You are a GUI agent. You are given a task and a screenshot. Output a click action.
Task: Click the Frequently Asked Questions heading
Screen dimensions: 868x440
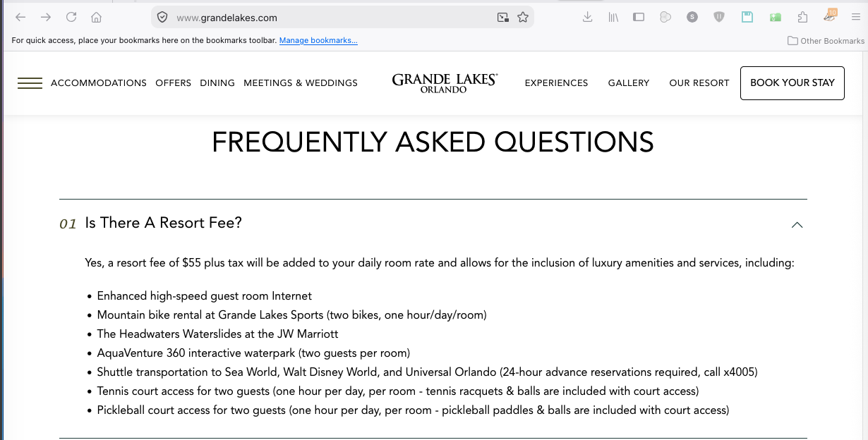[x=433, y=142]
